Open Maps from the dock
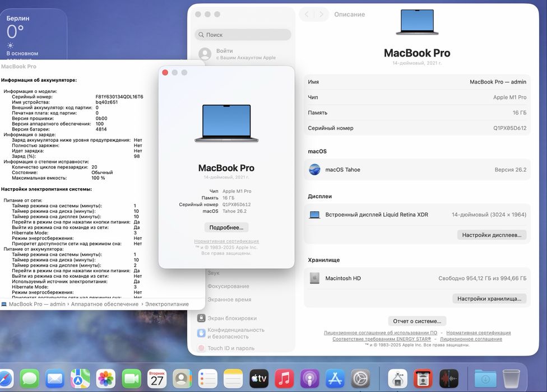 tap(80, 379)
